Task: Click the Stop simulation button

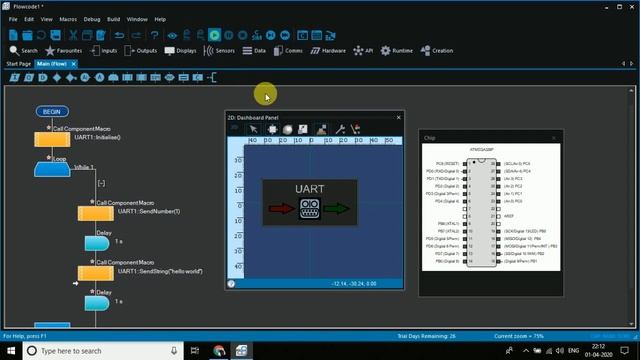Action: click(242, 35)
